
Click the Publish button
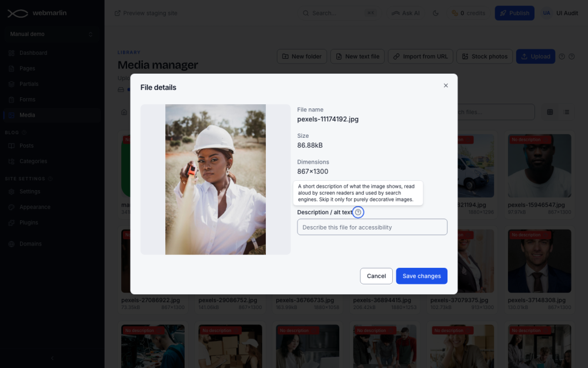(514, 13)
